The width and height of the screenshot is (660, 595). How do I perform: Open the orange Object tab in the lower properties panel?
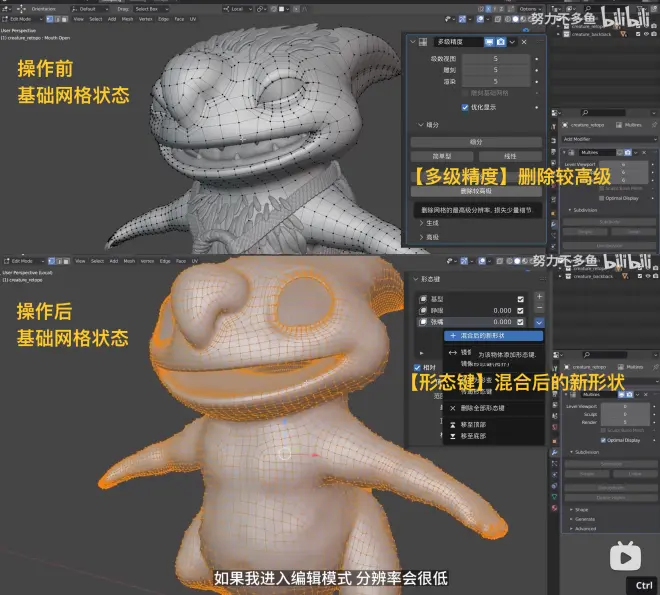(555, 441)
